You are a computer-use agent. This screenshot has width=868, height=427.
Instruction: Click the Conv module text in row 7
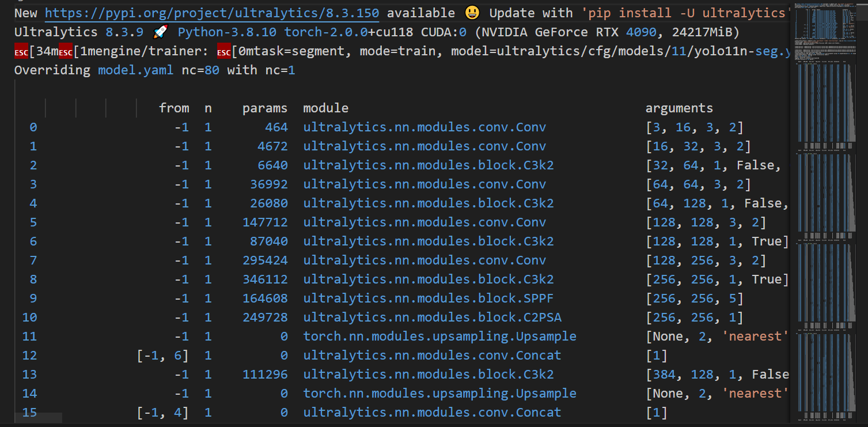pyautogui.click(x=425, y=260)
